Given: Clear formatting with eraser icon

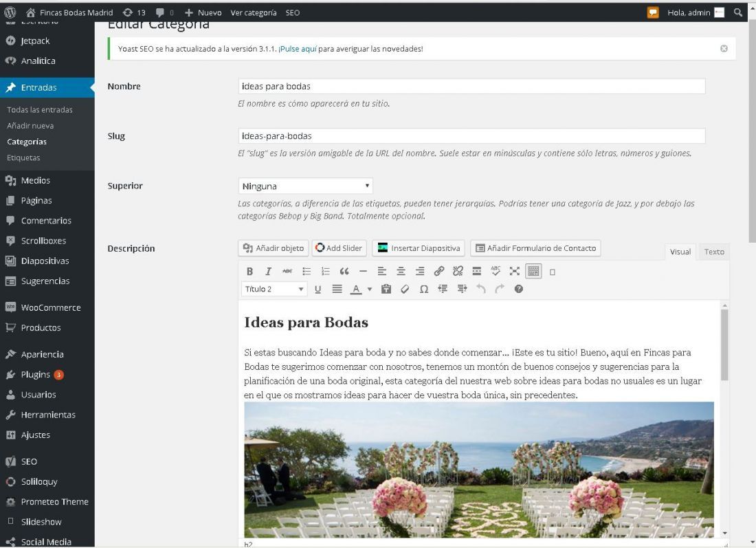Looking at the screenshot, I should coord(405,289).
